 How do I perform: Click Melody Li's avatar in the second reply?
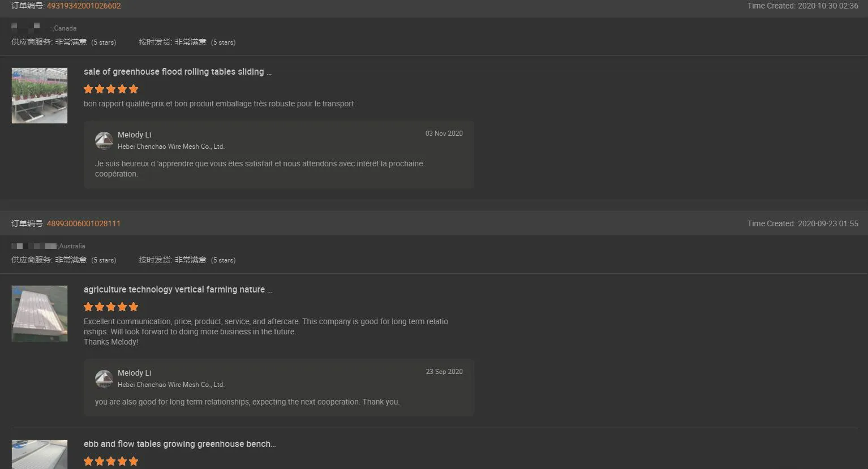[104, 378]
